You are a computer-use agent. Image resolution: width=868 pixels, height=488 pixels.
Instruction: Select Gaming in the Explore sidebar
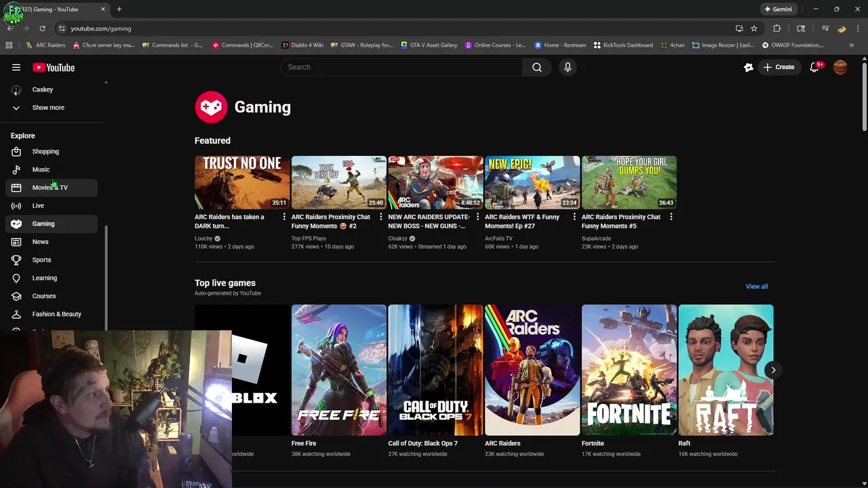(x=52, y=224)
